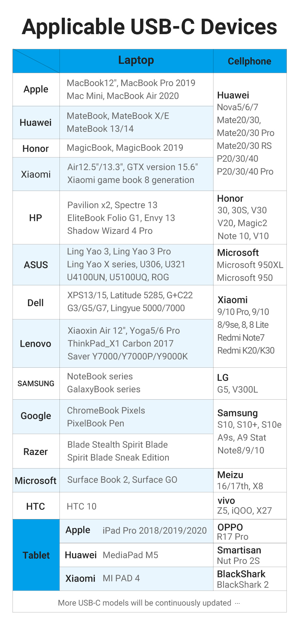Click the 'Applicable USB-C Devices' title
The image size is (299, 644).
[149, 27]
